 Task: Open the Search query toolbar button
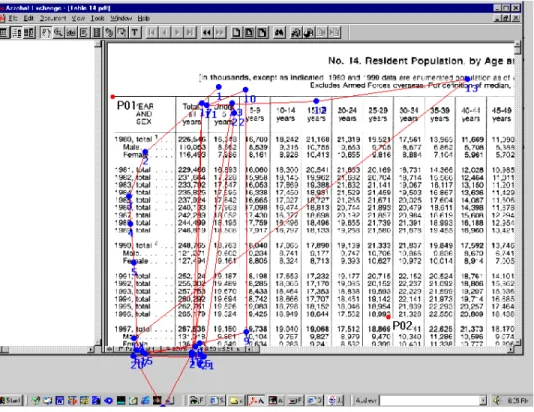point(296,33)
